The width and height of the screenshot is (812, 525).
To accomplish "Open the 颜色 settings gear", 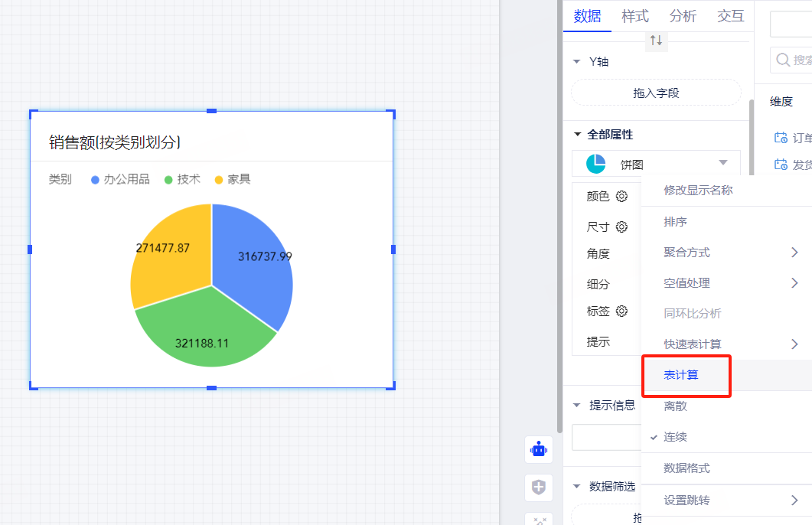I will (x=622, y=196).
